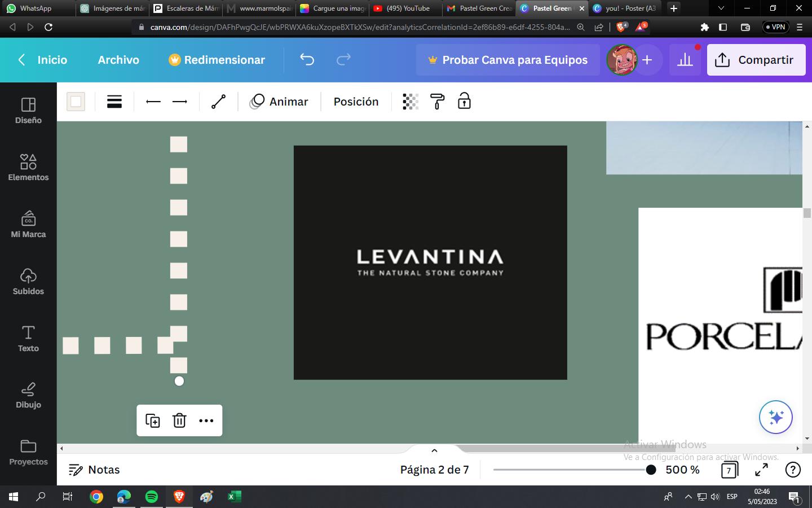Open line style options
Viewport: 812px width, 508px height.
click(114, 102)
